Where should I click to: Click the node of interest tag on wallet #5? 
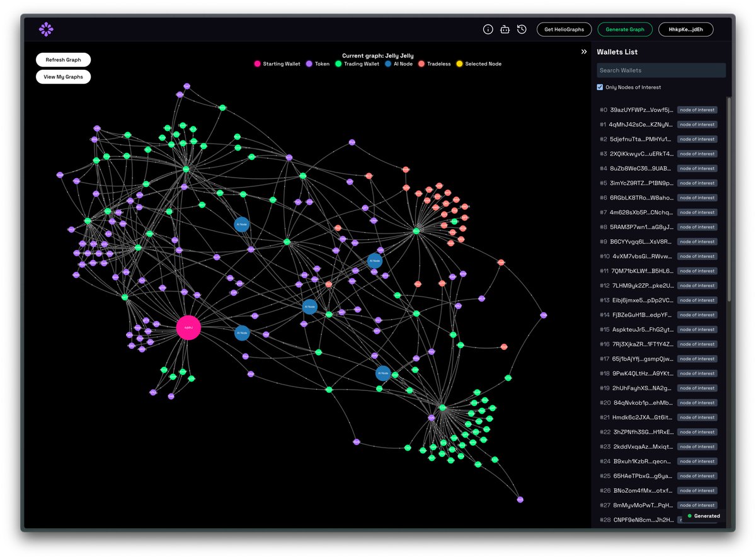click(x=697, y=183)
